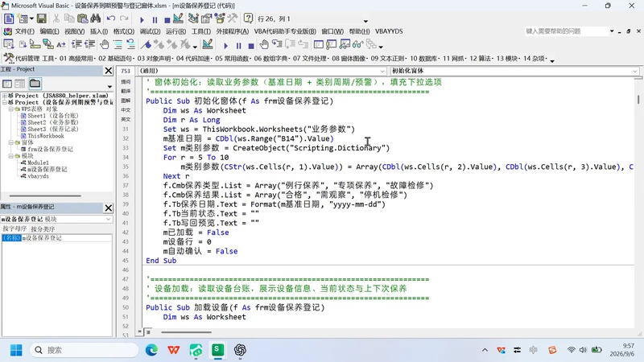Open Quick Watch with the glasses icon
Viewport: 644px width, 362px height.
pyautogui.click(x=357, y=44)
